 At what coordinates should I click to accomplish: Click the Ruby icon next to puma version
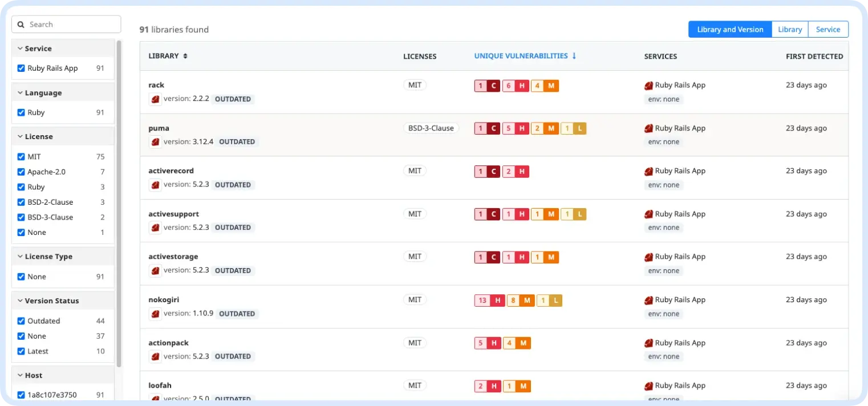click(x=155, y=142)
